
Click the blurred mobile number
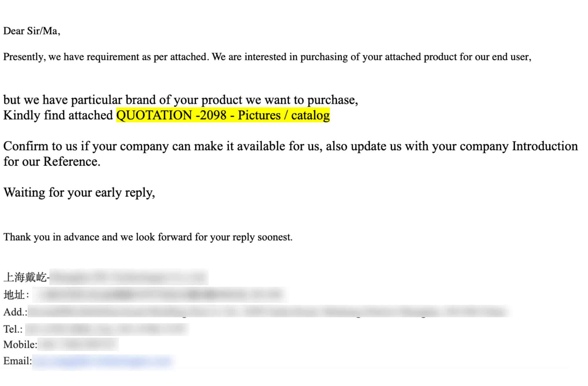(x=78, y=344)
